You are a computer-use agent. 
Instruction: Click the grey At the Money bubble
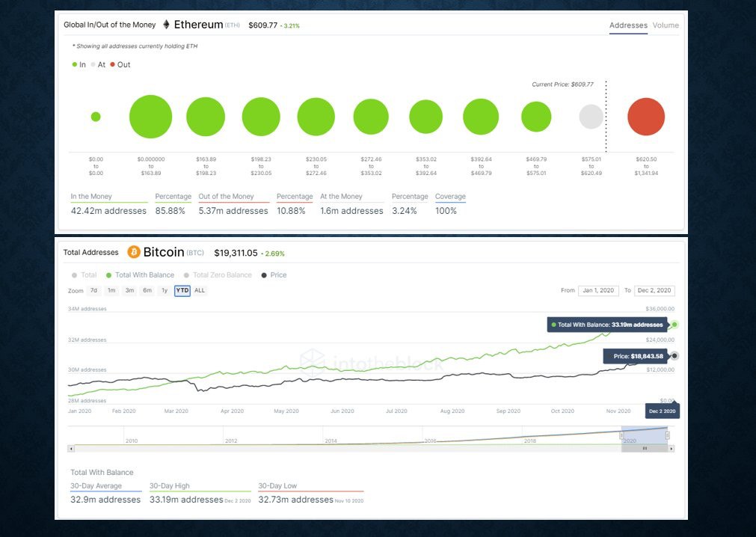[591, 117]
